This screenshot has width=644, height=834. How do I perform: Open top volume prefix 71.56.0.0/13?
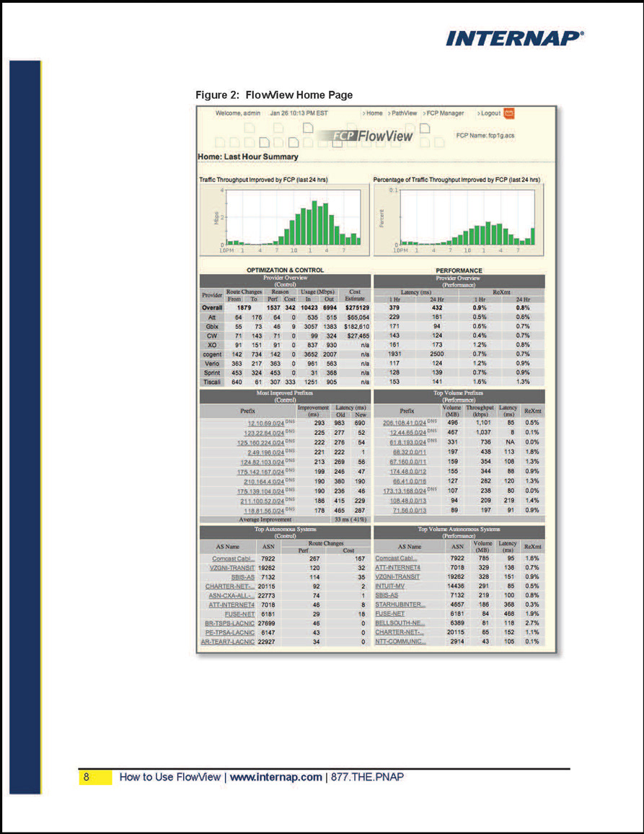[410, 510]
